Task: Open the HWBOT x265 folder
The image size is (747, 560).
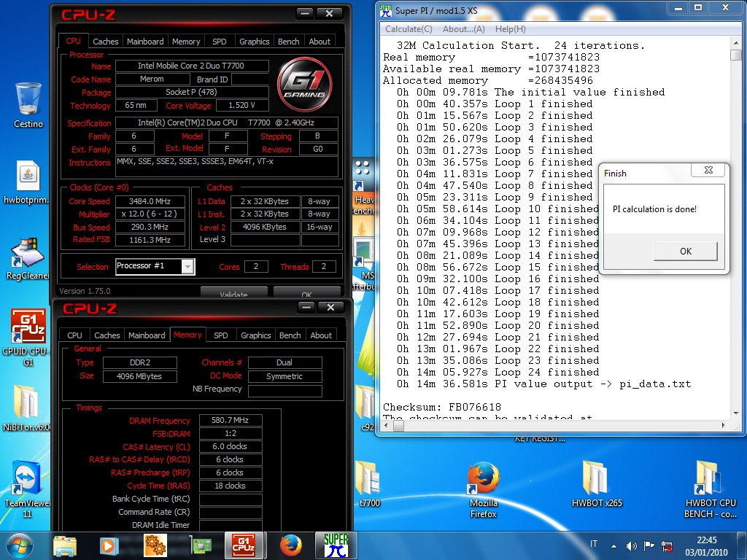Action: point(597,484)
